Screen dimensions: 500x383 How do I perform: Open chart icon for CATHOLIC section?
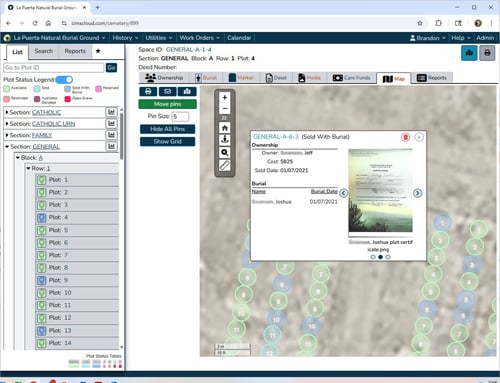111,112
